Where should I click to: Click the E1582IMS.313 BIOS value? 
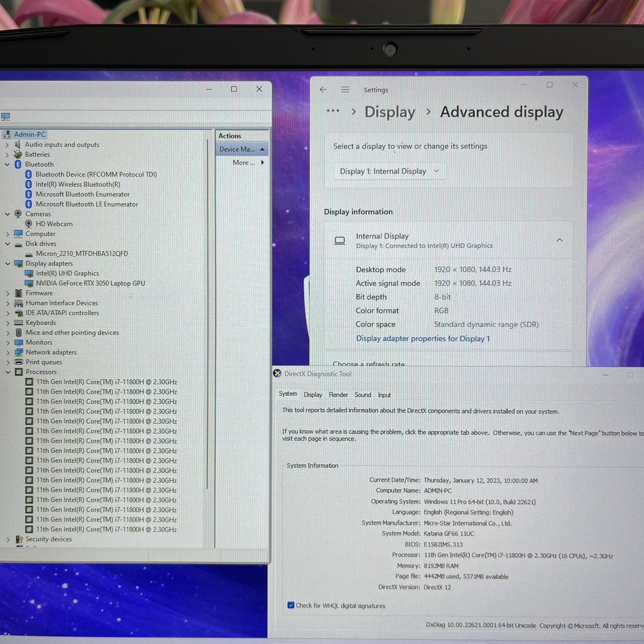443,545
